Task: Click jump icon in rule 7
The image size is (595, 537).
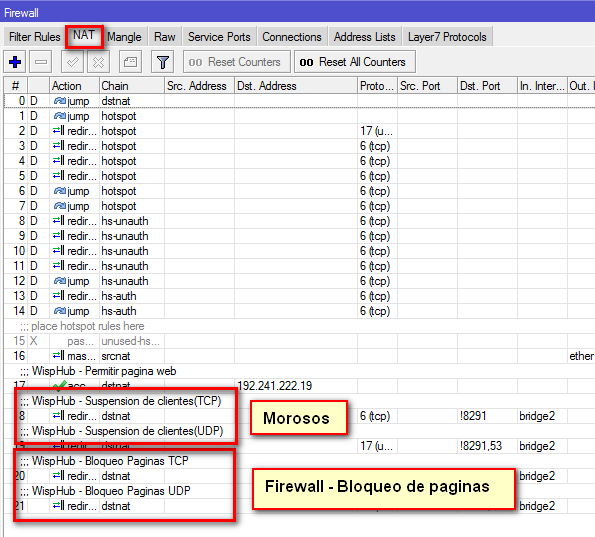Action: click(60, 206)
